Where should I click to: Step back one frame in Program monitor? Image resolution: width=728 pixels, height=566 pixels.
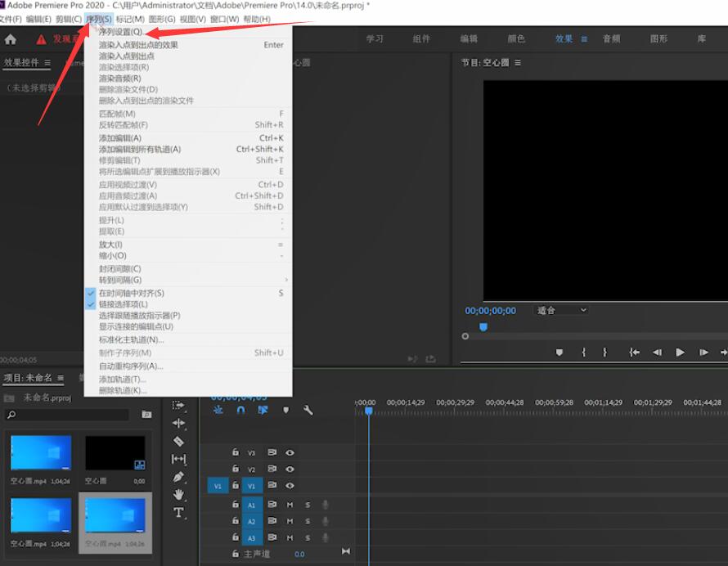point(658,353)
